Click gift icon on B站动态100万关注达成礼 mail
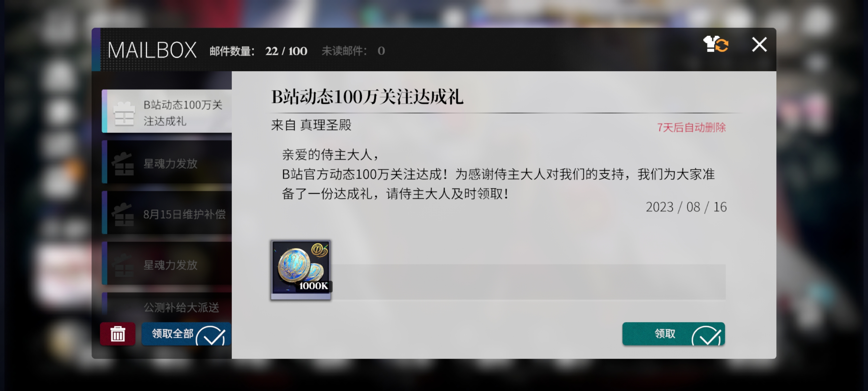Screen dimensions: 868x391 point(124,113)
